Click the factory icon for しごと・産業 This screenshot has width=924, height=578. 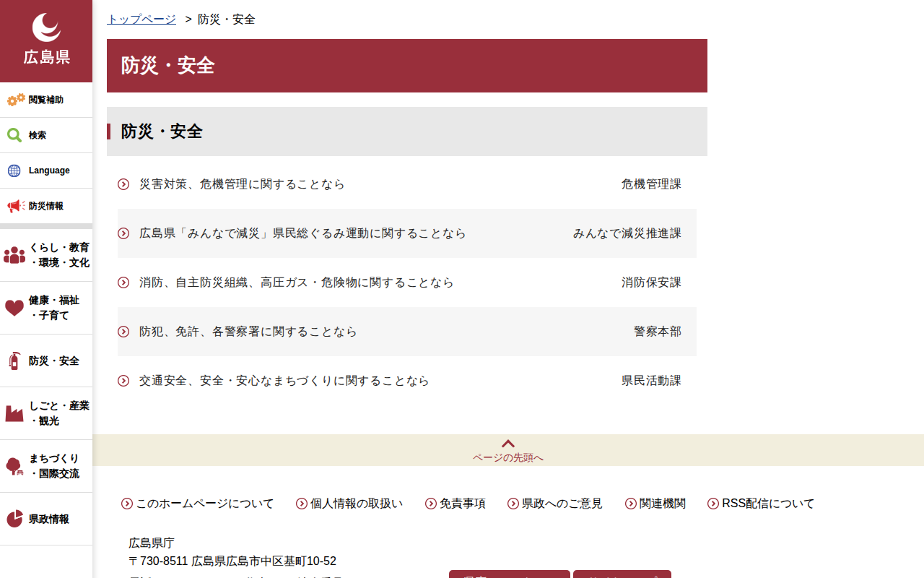(14, 413)
